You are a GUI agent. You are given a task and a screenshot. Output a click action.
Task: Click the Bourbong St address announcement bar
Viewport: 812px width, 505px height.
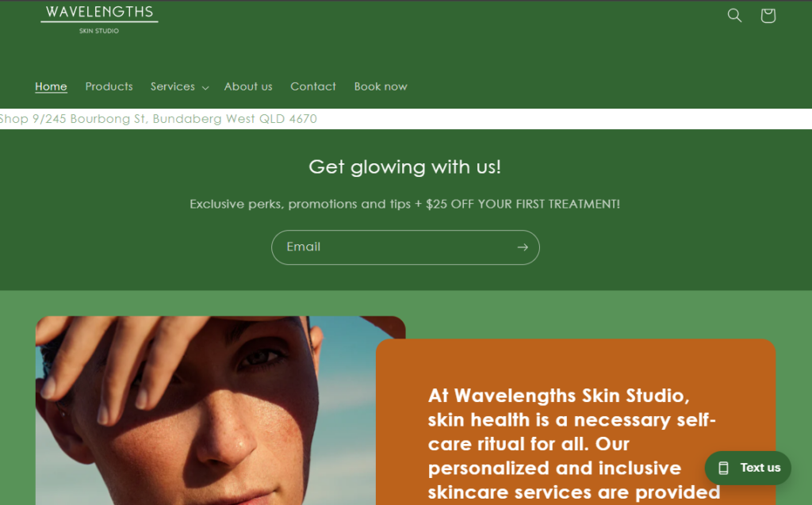[x=406, y=119]
